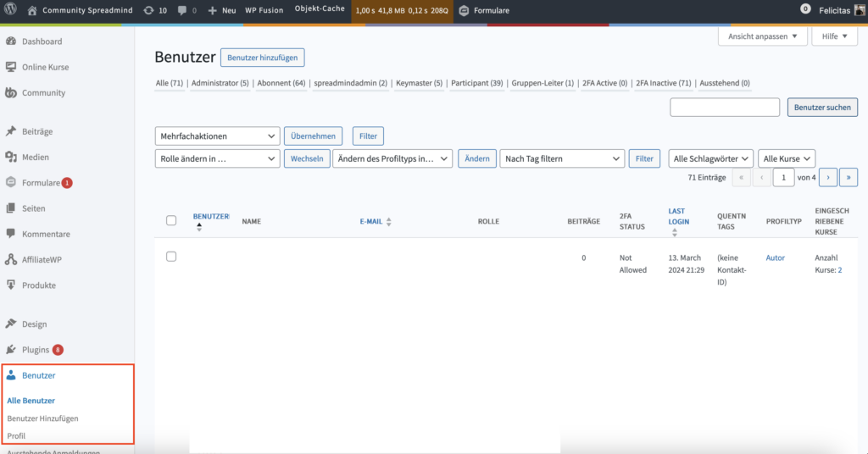Image resolution: width=868 pixels, height=454 pixels.
Task: Open the updates icon showing 10
Action: pos(149,10)
